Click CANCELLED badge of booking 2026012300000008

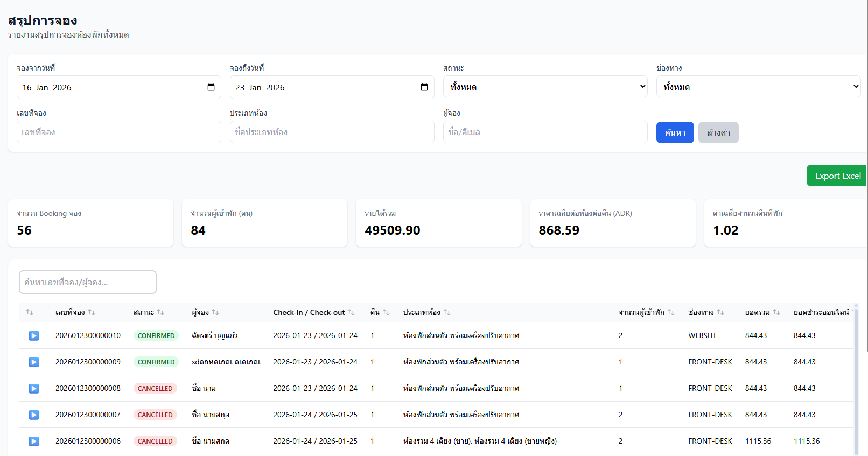[155, 388]
